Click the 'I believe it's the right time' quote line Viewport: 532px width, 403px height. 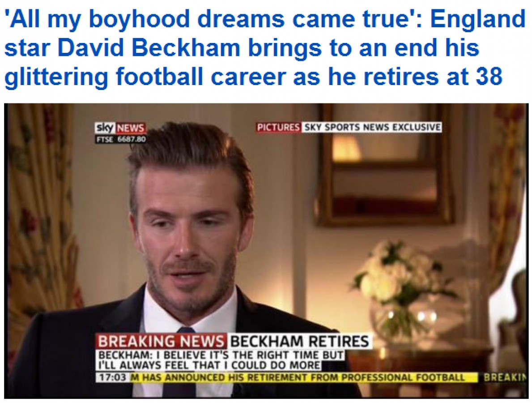[221, 355]
